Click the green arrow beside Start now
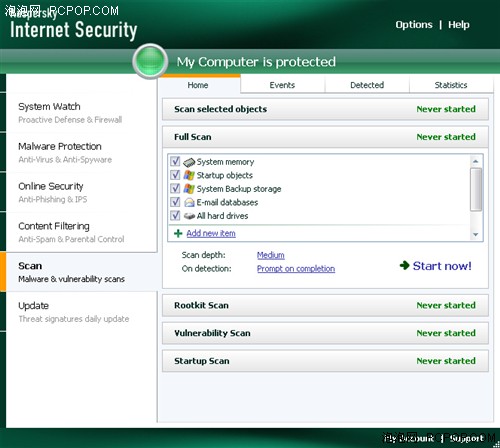Image resolution: width=500 pixels, height=448 pixels. pyautogui.click(x=404, y=265)
